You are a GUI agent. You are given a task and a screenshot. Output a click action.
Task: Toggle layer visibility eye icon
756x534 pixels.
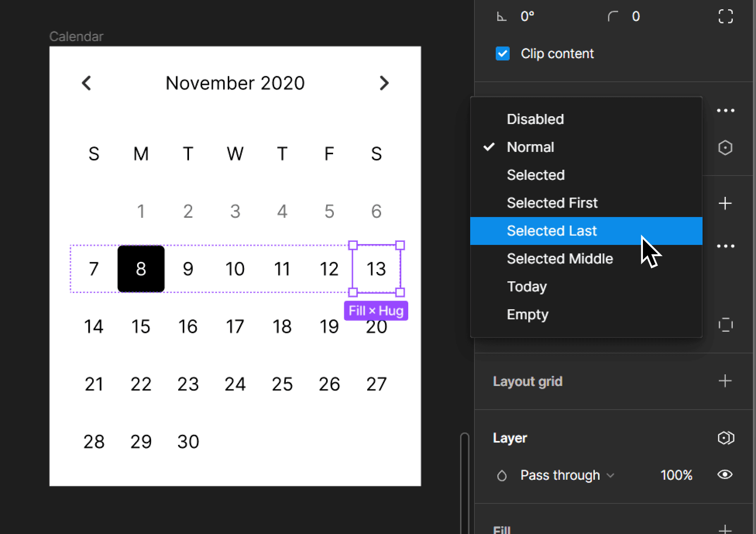(725, 475)
